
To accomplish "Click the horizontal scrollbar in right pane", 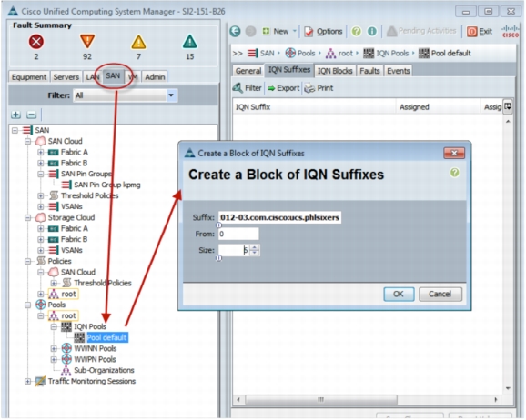I will [321, 400].
